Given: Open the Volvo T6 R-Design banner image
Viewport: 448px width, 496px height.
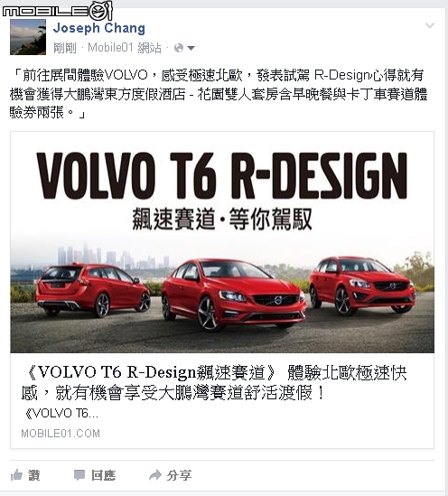Looking at the screenshot, I should pos(222,242).
